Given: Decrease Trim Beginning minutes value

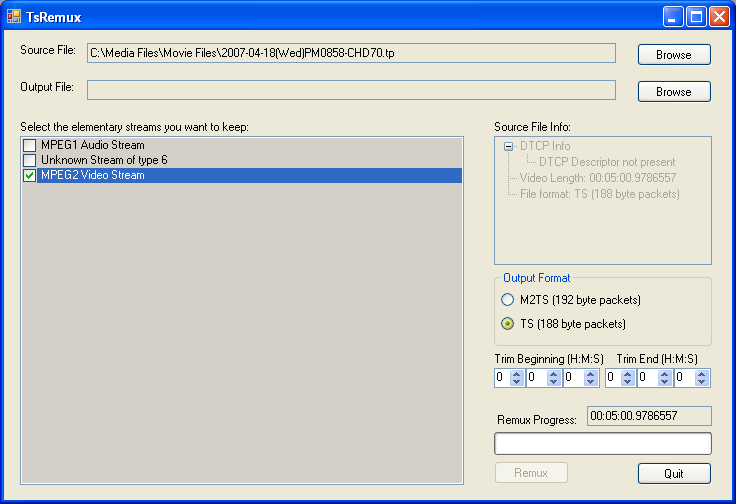Looking at the screenshot, I should pos(553,382).
